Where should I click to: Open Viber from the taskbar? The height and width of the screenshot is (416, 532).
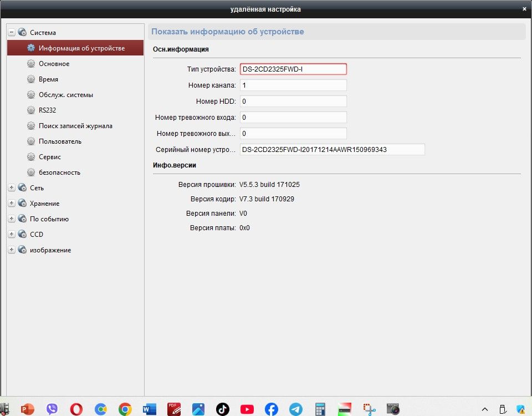point(52,409)
